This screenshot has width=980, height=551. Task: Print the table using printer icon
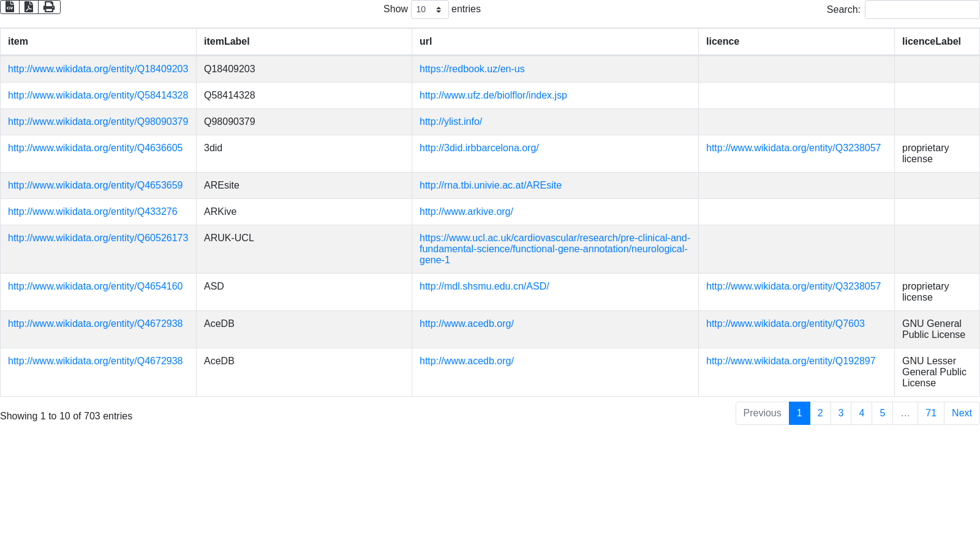click(x=49, y=7)
